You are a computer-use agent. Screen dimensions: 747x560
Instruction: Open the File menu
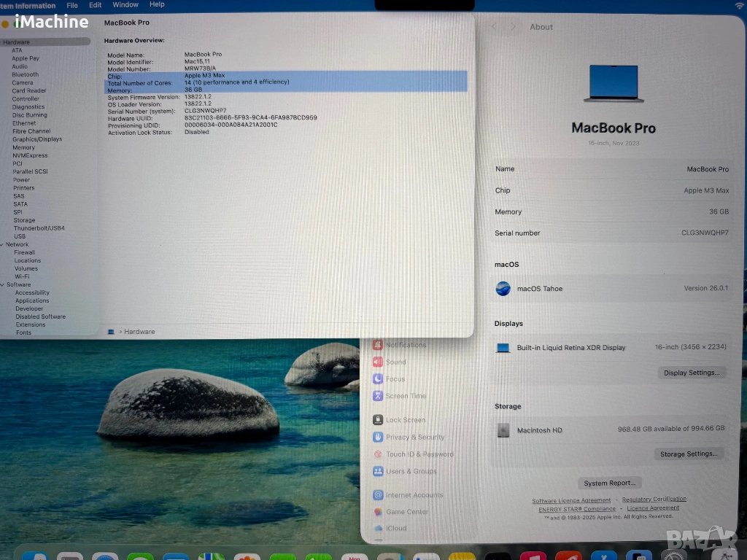point(72,5)
